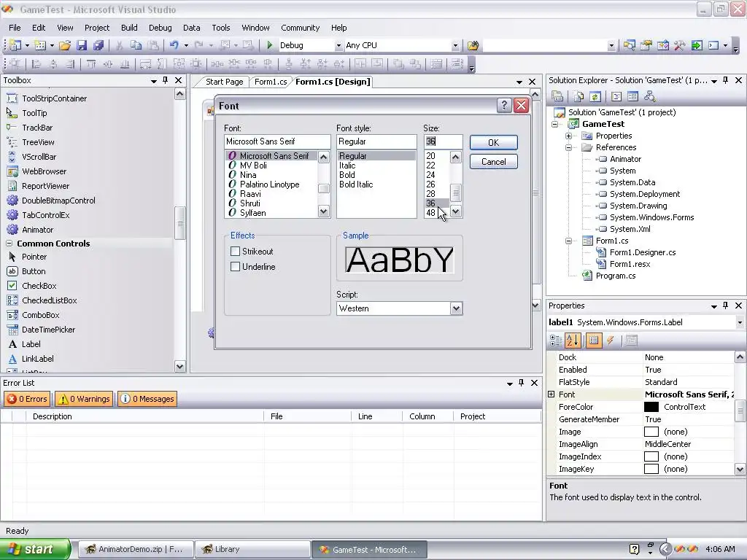Click the Alphabetical sort icon in Properties
The width and height of the screenshot is (747, 560).
(x=573, y=340)
